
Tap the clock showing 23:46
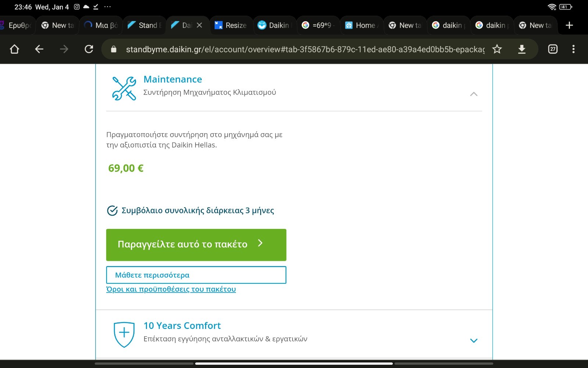click(x=23, y=7)
